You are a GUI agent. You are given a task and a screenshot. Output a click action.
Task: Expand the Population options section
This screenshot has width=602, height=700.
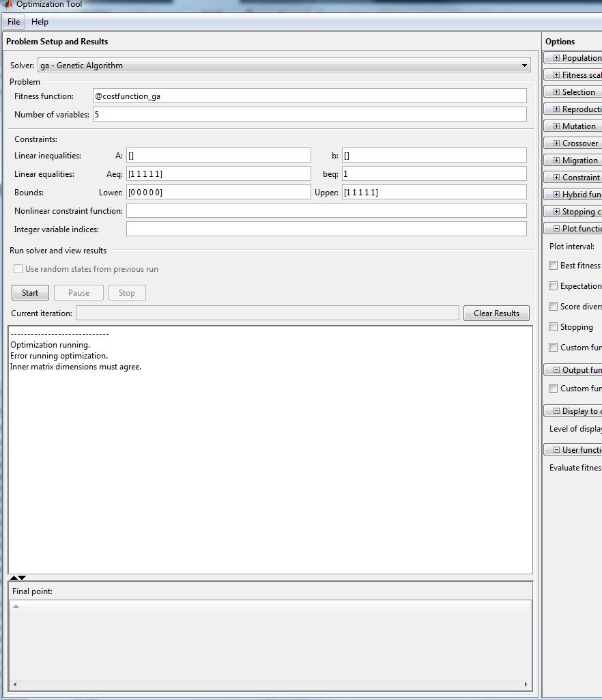click(x=557, y=58)
